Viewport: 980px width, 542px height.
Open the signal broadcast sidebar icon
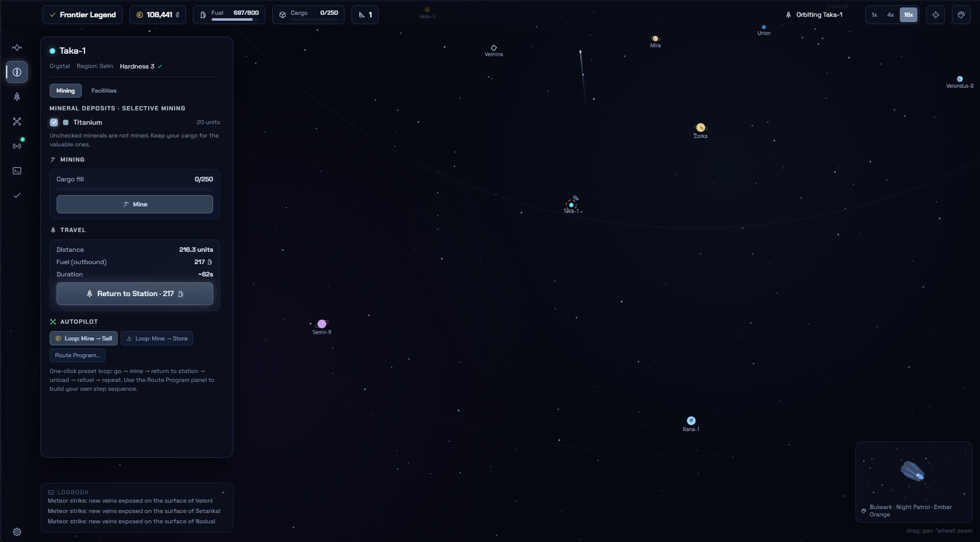17,146
